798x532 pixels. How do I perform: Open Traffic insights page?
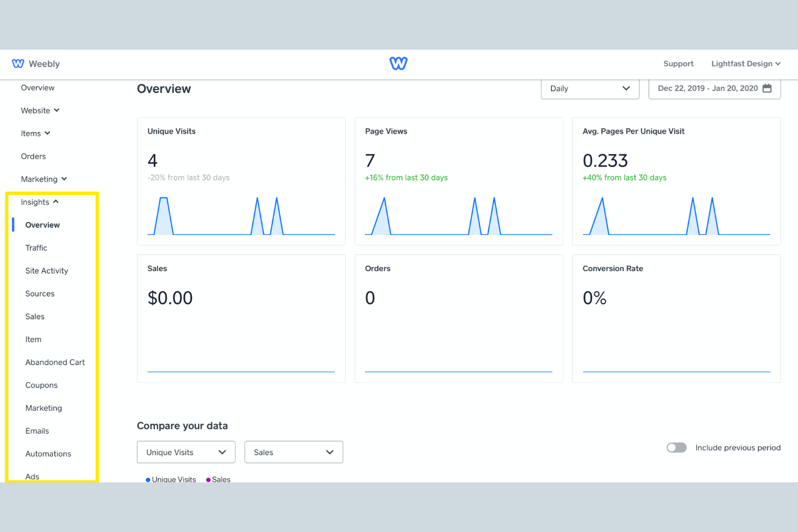click(36, 248)
